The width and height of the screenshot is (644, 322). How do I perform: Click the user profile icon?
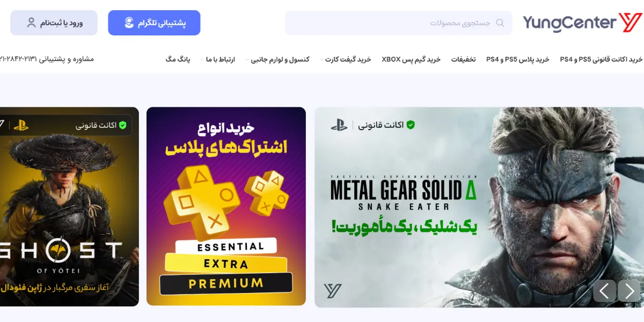32,23
